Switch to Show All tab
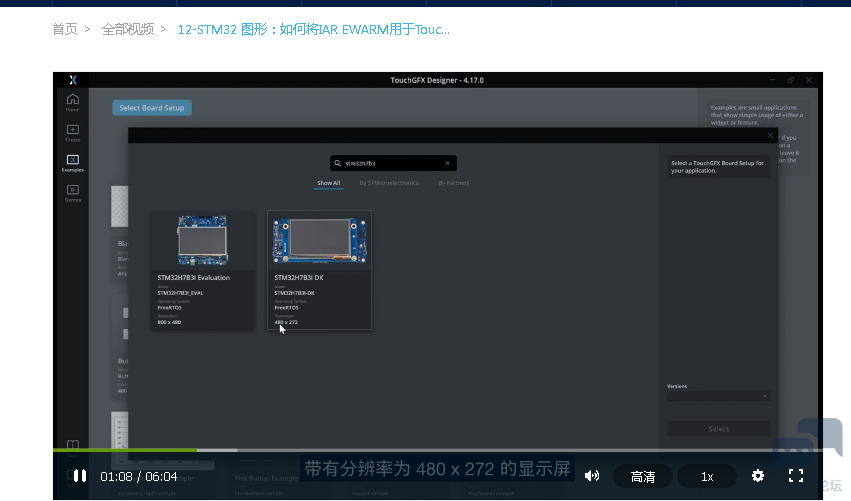 pyautogui.click(x=328, y=183)
